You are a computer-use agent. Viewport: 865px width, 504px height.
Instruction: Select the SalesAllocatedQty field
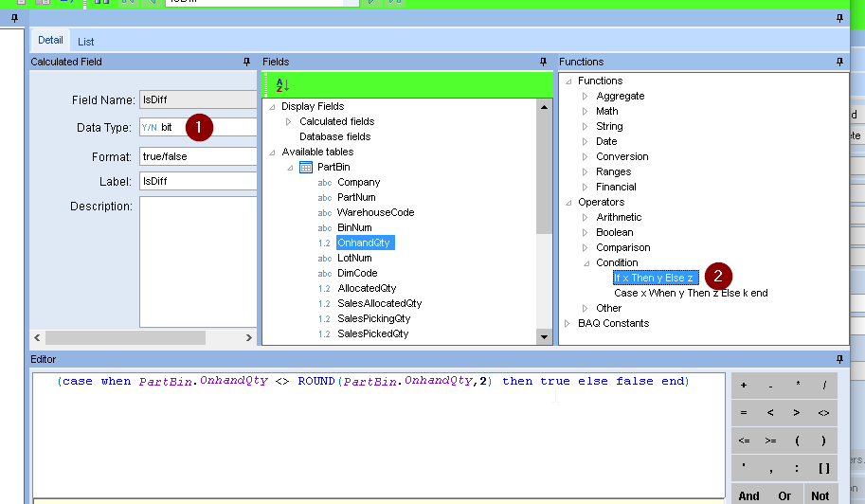click(380, 304)
